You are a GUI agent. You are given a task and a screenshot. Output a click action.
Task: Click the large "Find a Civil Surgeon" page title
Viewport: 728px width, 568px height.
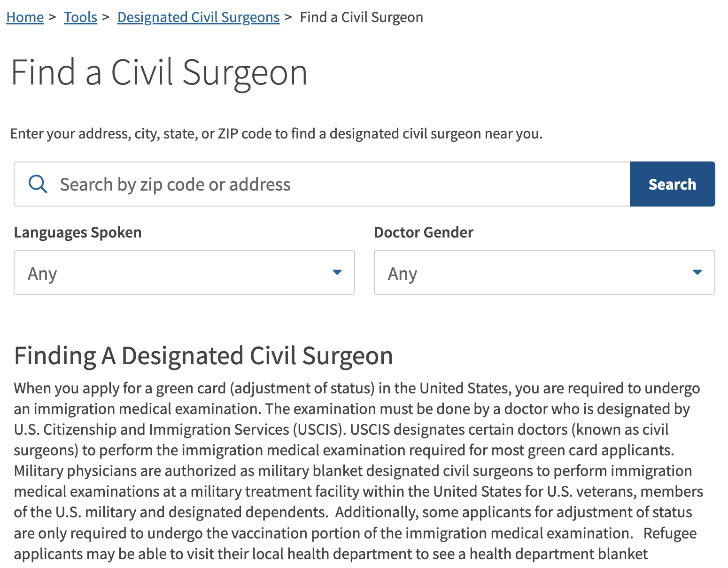(159, 73)
